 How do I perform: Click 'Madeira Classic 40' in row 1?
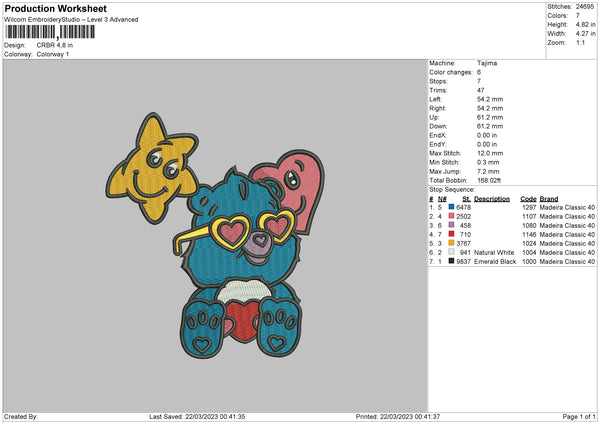click(567, 207)
